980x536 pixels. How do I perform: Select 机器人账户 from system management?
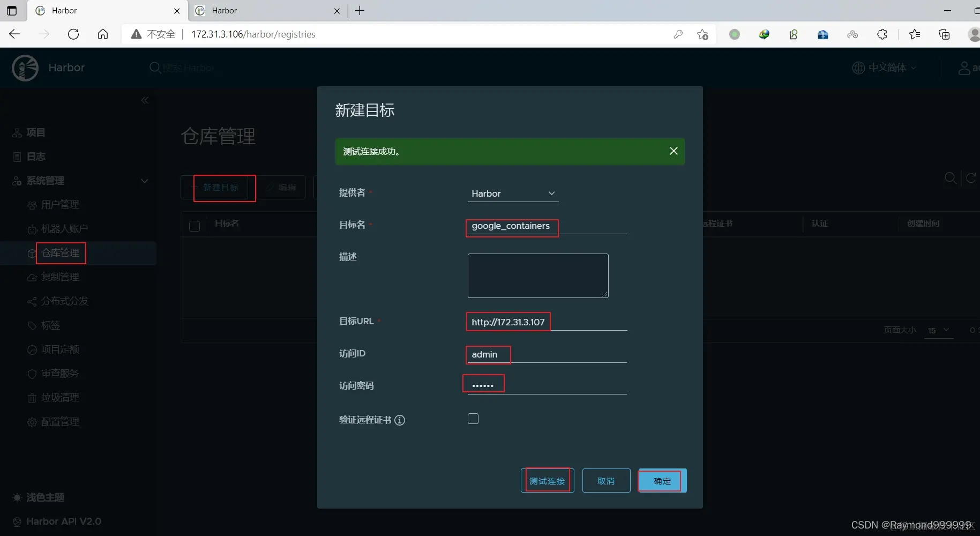coord(64,228)
